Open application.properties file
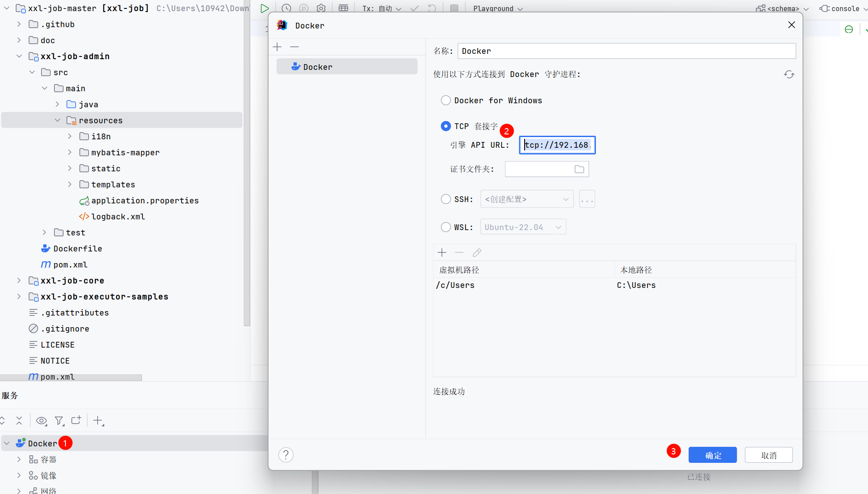Screen dimensions: 868x494 tap(139, 201)
